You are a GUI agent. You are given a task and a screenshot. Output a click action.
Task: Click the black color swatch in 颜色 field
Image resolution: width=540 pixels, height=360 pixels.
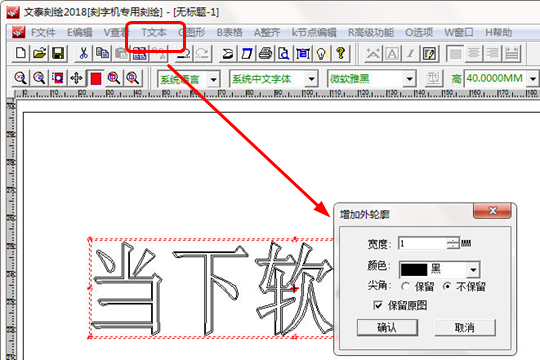pos(414,270)
